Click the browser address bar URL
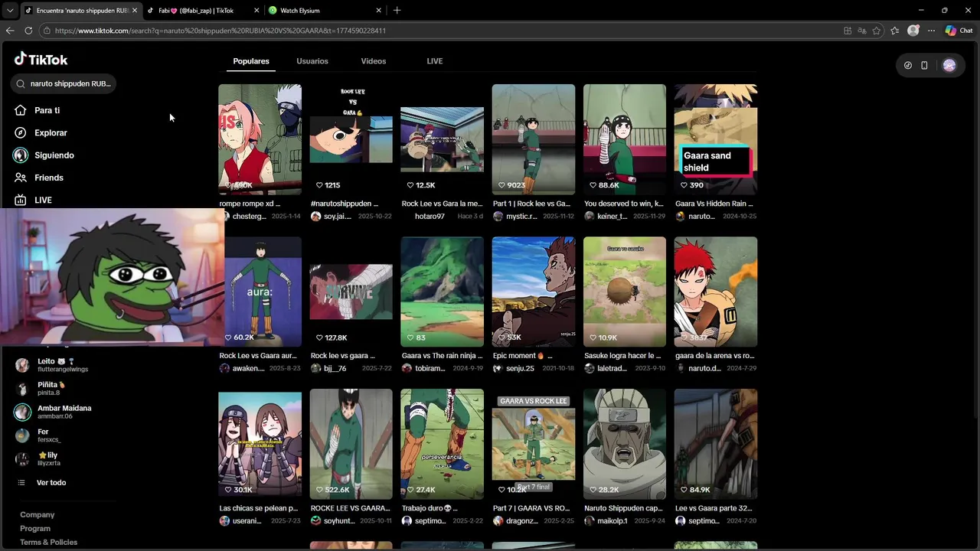Image resolution: width=980 pixels, height=551 pixels. (x=220, y=31)
